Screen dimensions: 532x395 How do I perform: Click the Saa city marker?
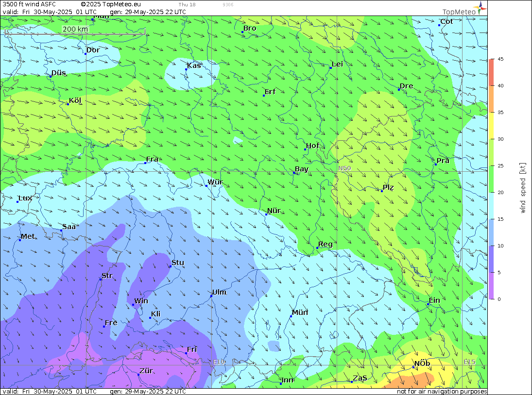coord(61,230)
